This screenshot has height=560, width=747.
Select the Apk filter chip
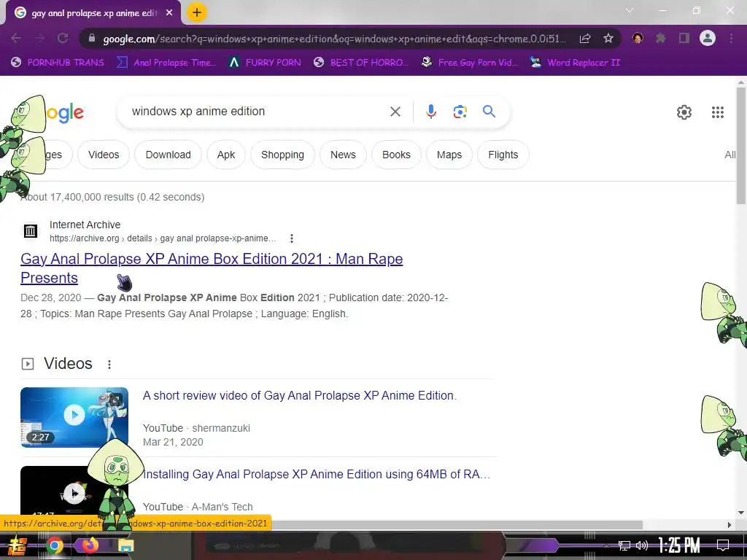[226, 155]
